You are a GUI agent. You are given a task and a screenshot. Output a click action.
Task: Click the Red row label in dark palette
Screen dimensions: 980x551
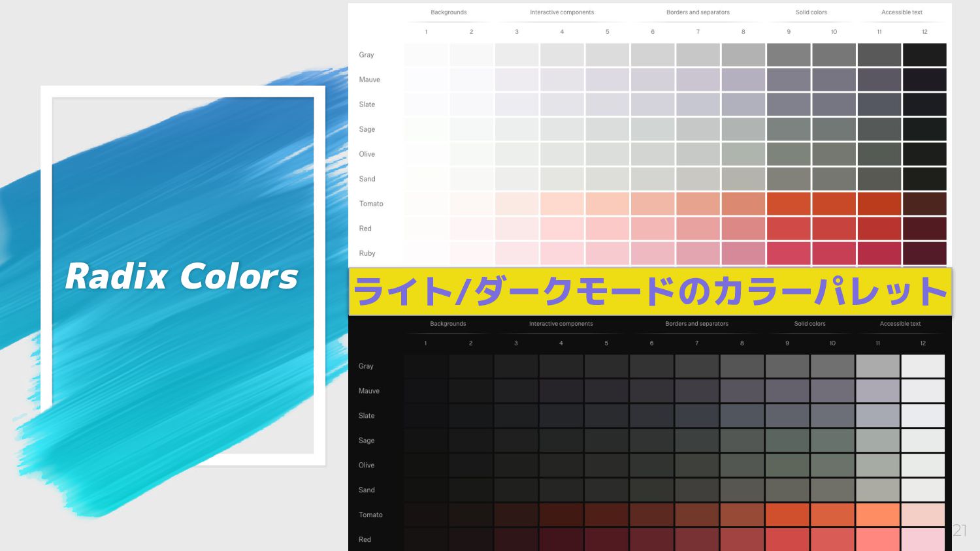(365, 540)
